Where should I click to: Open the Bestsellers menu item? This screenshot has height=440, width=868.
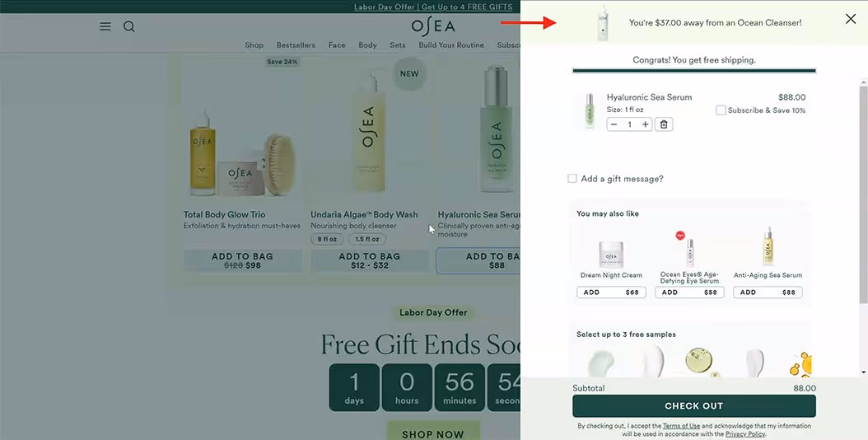tap(296, 44)
